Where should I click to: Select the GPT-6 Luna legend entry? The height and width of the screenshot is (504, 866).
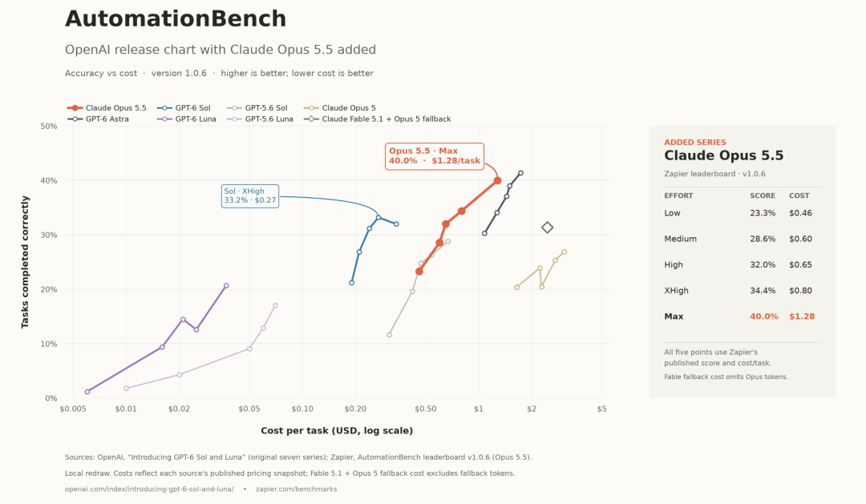click(x=186, y=119)
